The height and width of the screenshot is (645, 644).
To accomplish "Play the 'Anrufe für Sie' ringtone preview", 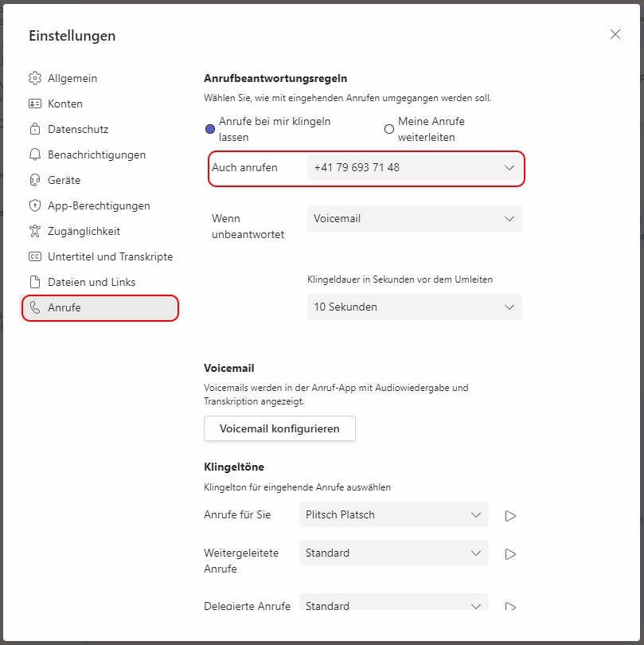I will (x=510, y=516).
